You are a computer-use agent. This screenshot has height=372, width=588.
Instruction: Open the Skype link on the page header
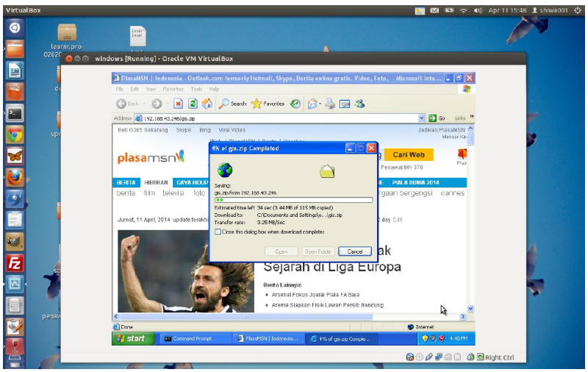(183, 130)
